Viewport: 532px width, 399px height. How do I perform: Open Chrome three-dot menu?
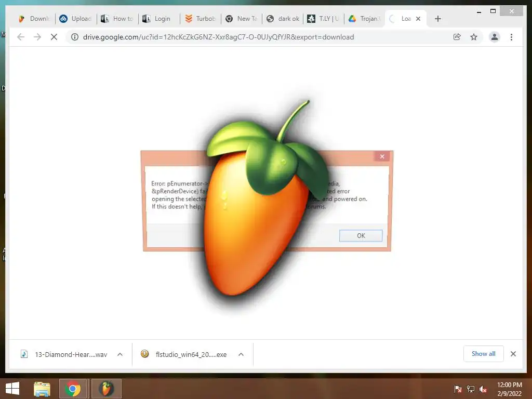(511, 37)
